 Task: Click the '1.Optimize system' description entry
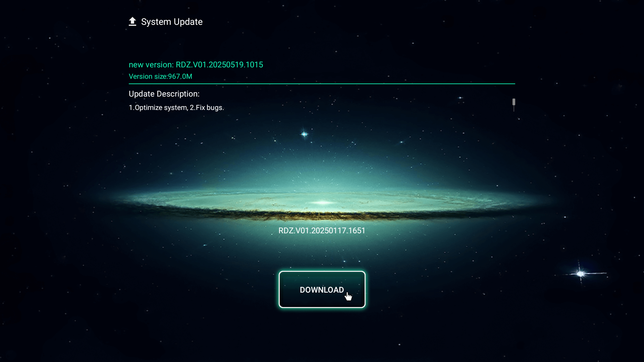click(x=158, y=108)
